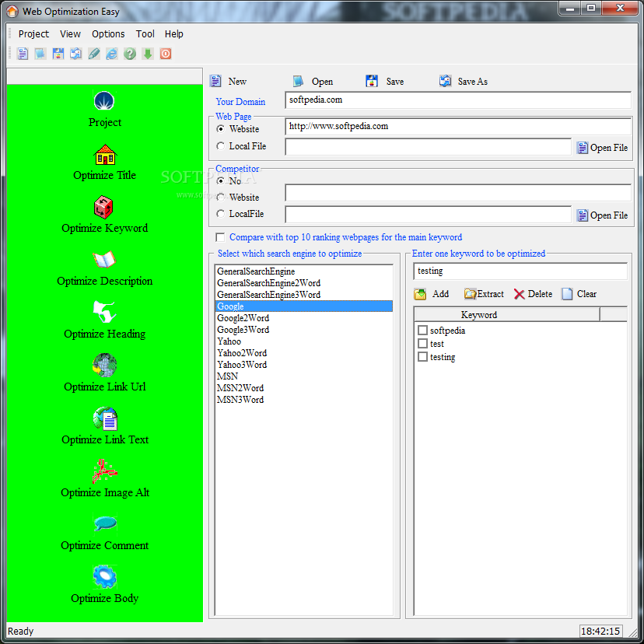Select Google2Word in the list

304,318
